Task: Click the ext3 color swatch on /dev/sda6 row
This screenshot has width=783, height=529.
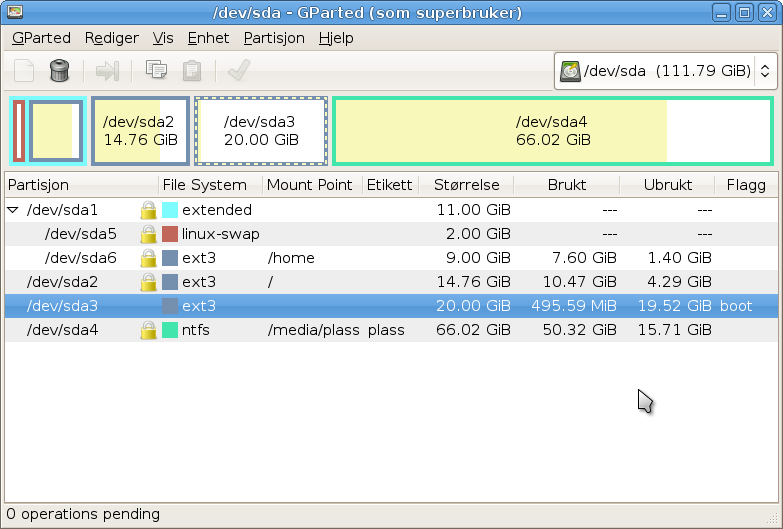Action: coord(170,258)
